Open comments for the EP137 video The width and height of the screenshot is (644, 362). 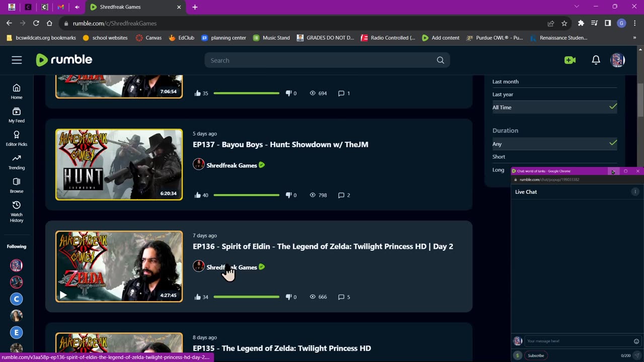click(x=344, y=195)
